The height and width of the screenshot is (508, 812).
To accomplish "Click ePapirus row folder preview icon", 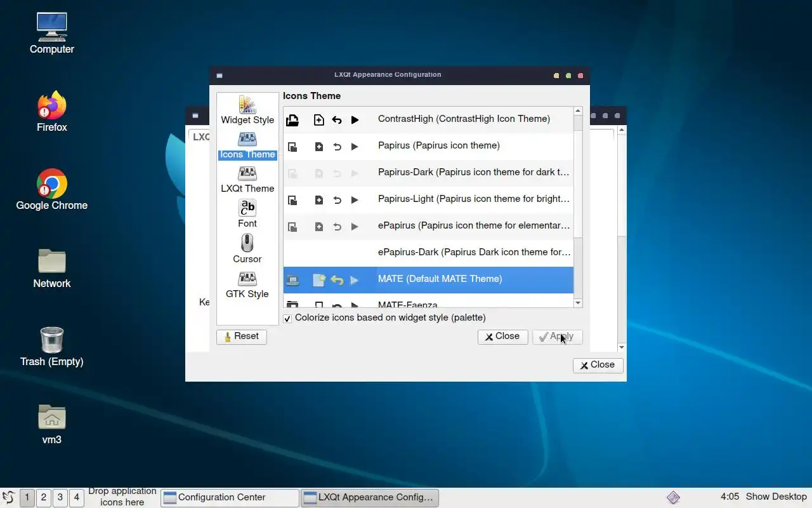I will (292, 227).
